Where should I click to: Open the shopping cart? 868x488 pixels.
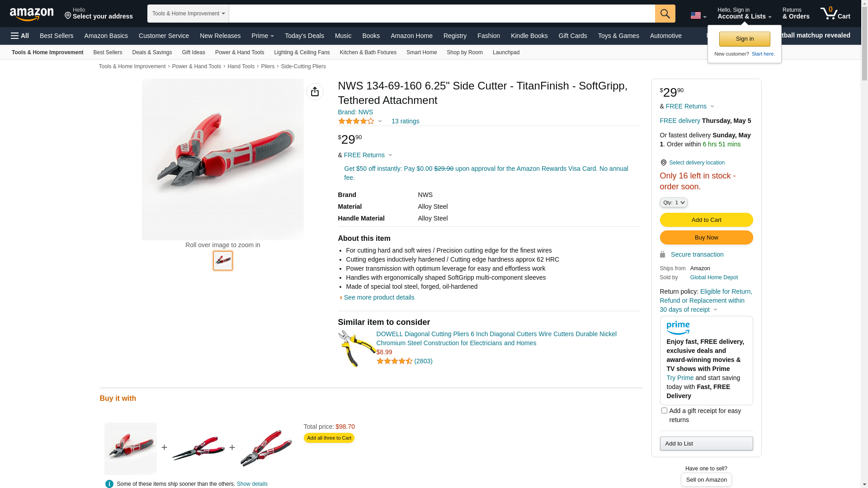click(x=835, y=14)
